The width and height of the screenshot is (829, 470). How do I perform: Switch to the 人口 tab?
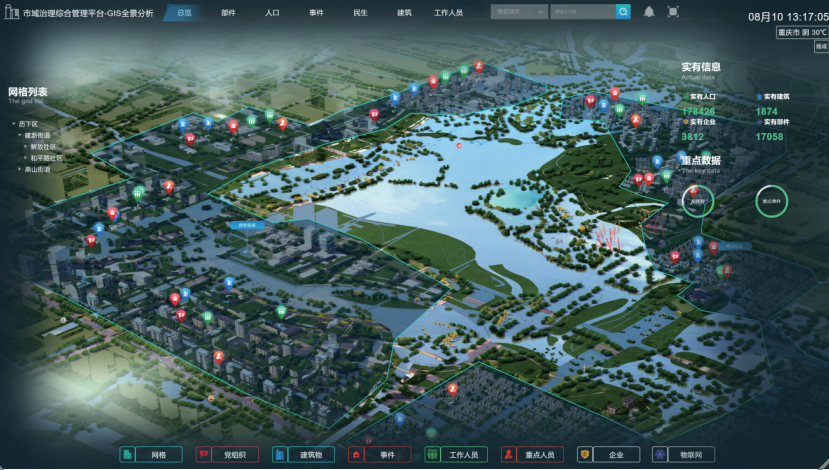pos(273,13)
